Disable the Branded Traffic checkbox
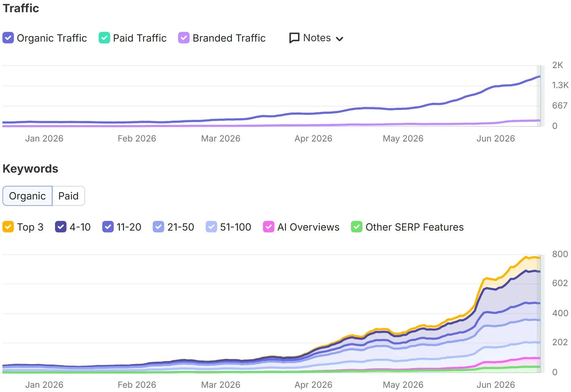 coord(184,38)
